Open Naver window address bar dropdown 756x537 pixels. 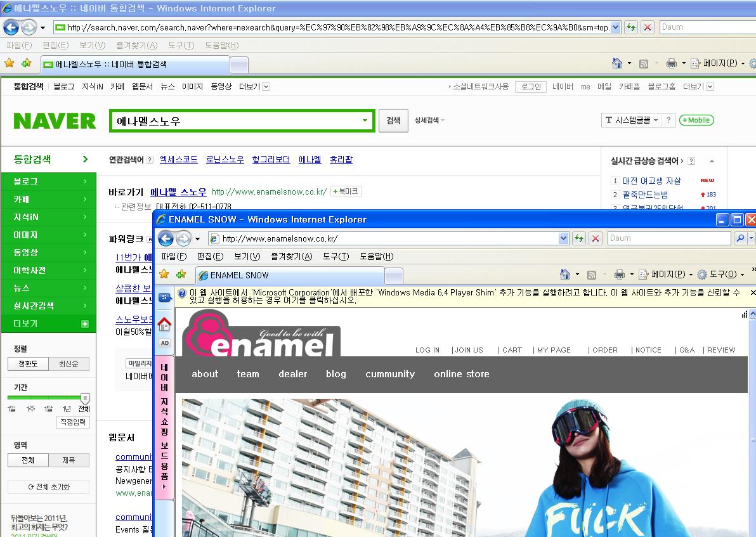point(616,27)
